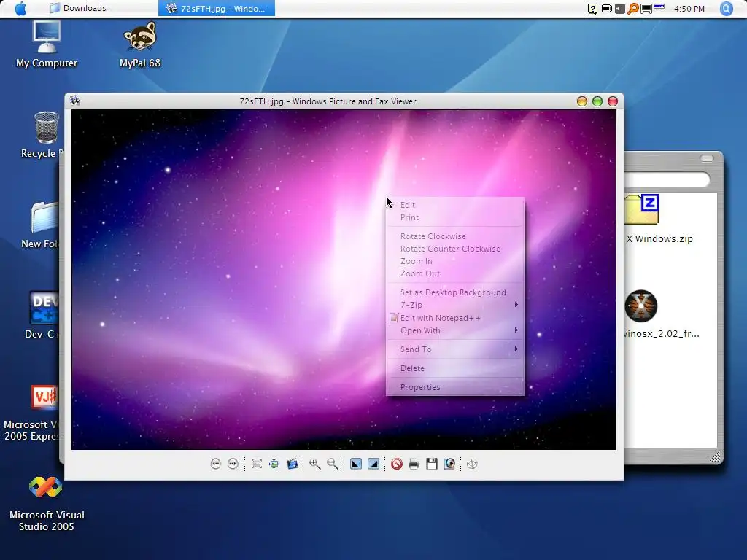Viewport: 747px width, 560px height.
Task: Start the slide show from the toolbar
Action: [293, 464]
